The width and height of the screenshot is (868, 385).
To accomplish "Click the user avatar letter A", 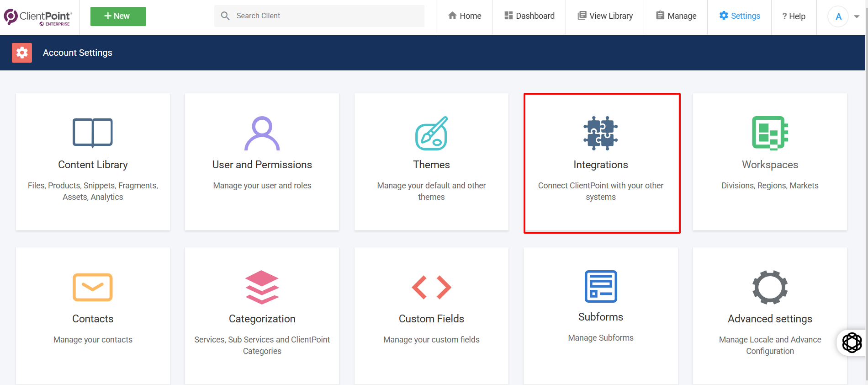I will [838, 16].
